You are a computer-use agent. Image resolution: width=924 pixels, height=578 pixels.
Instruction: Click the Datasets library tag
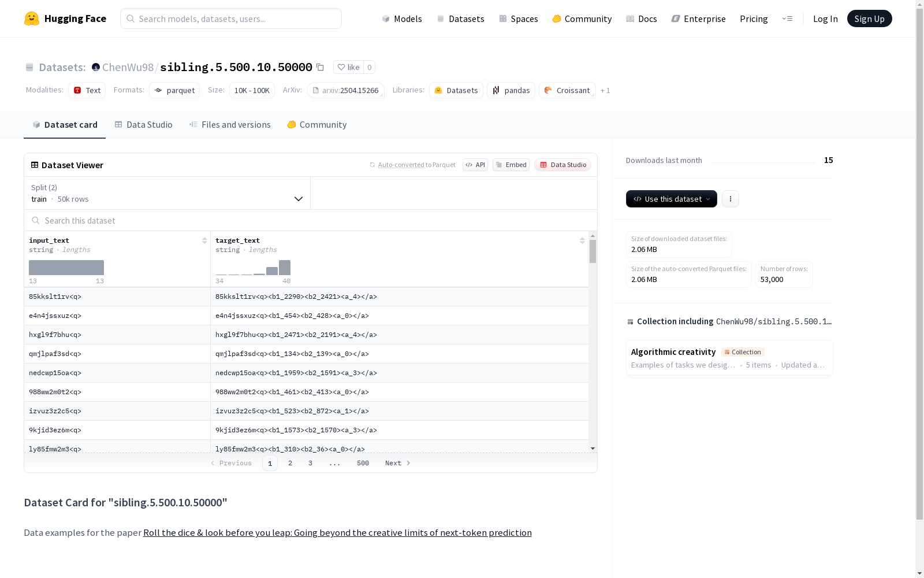[x=456, y=90]
